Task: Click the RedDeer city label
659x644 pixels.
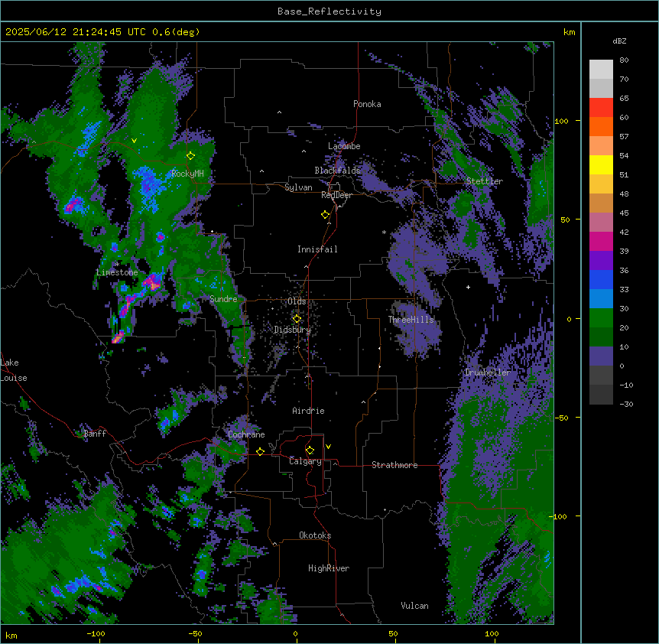Action: point(336,195)
